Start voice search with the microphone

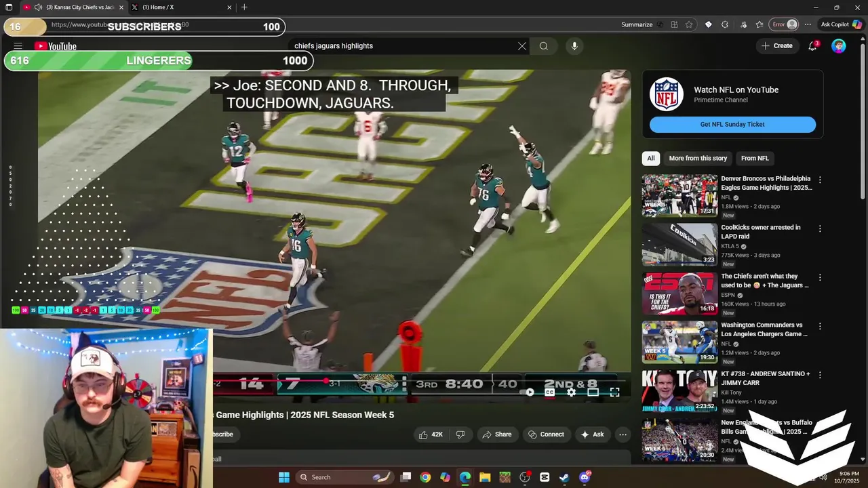(x=574, y=46)
